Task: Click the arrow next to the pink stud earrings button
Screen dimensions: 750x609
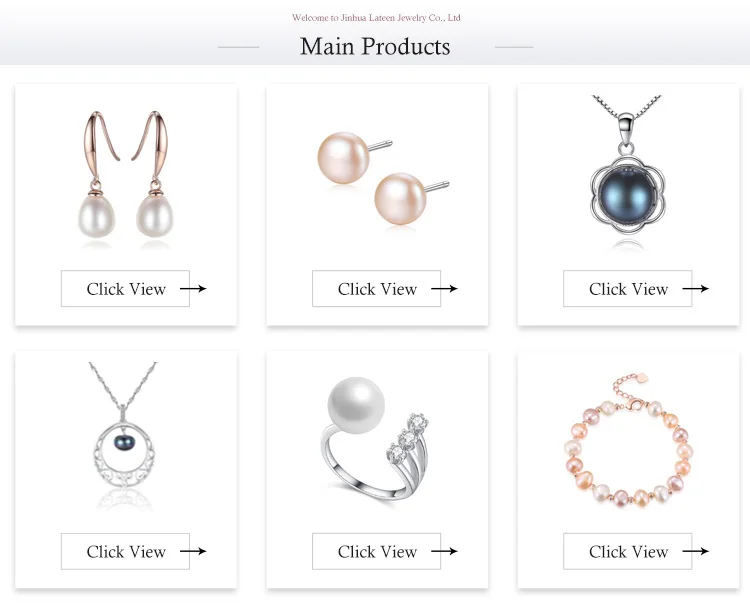Action: pos(444,288)
